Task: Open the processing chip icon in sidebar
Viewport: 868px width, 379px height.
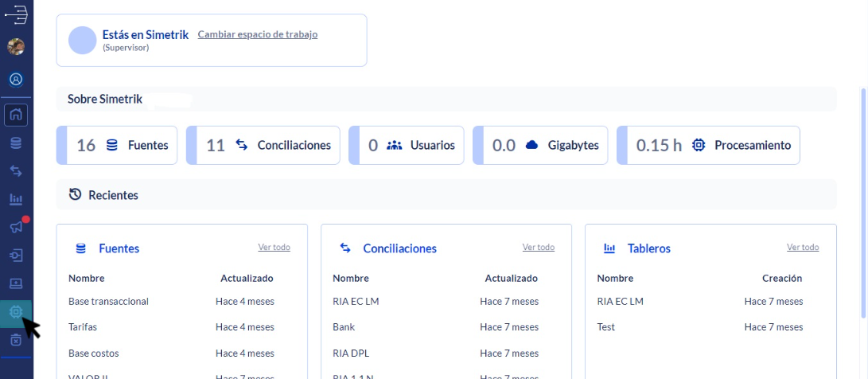Action: pyautogui.click(x=16, y=313)
